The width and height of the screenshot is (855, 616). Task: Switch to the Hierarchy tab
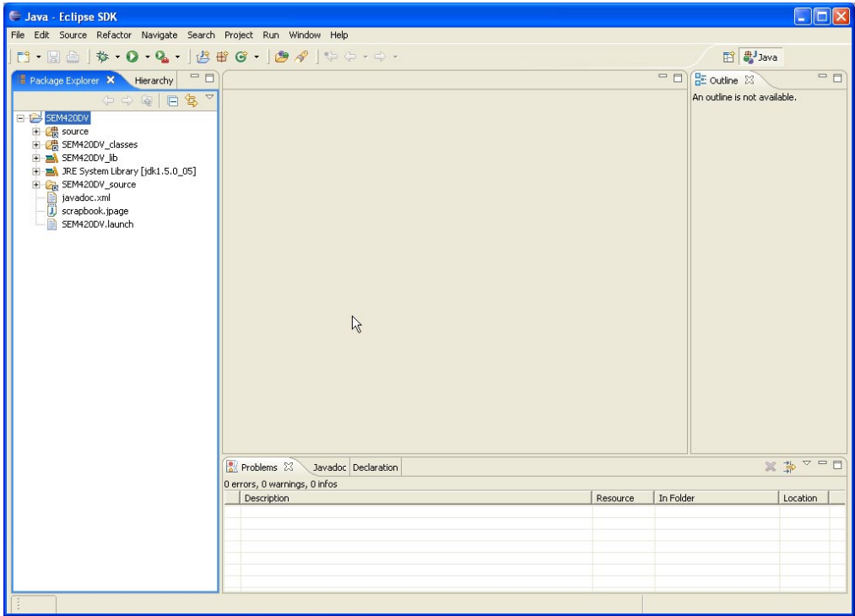155,80
